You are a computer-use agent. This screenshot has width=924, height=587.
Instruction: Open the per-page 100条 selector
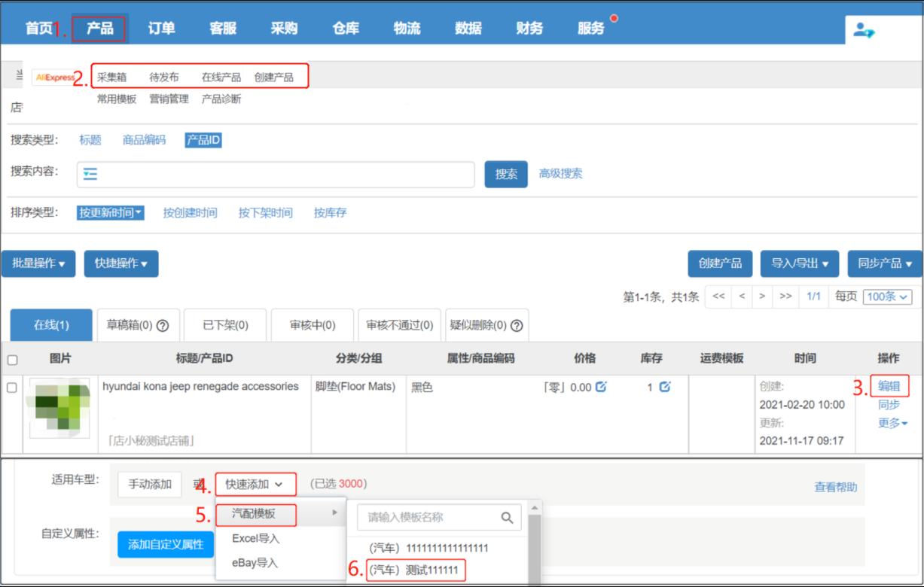click(x=887, y=297)
